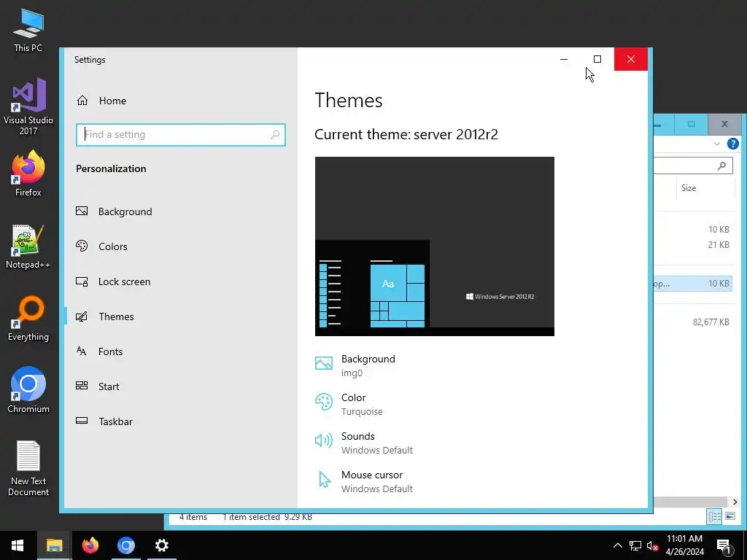
Task: Switch Explorer to details view
Action: tap(714, 516)
